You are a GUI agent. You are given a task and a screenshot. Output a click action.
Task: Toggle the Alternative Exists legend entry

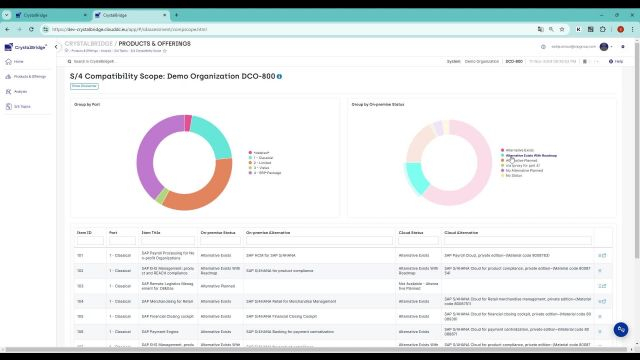coord(517,150)
